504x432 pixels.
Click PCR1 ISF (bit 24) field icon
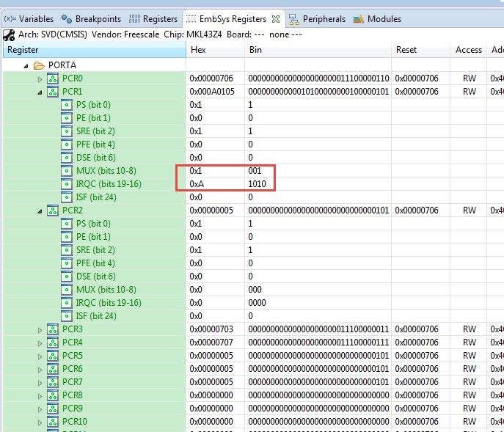click(x=67, y=197)
